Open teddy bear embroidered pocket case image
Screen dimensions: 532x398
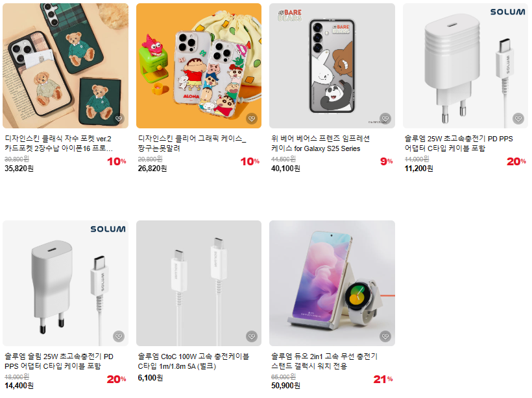(66, 65)
